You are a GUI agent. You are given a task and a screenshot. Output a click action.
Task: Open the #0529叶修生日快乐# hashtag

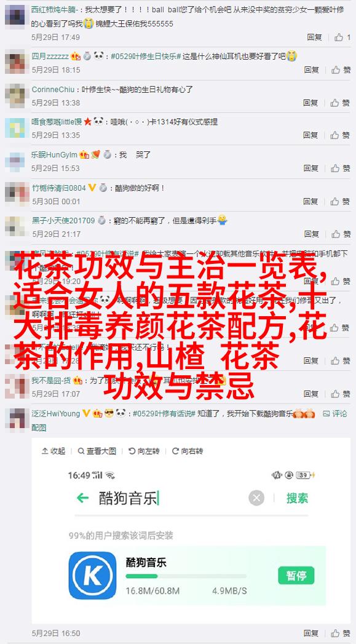pyautogui.click(x=146, y=56)
